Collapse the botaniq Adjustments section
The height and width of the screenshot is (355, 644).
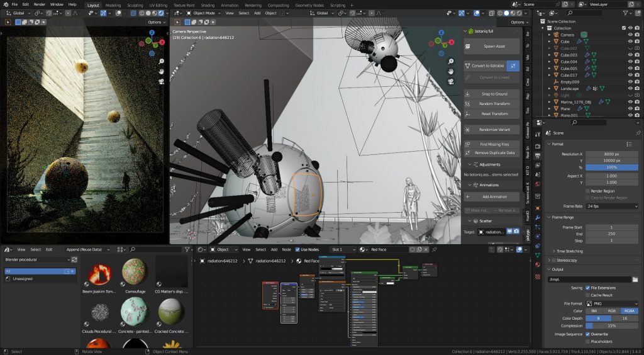(470, 164)
